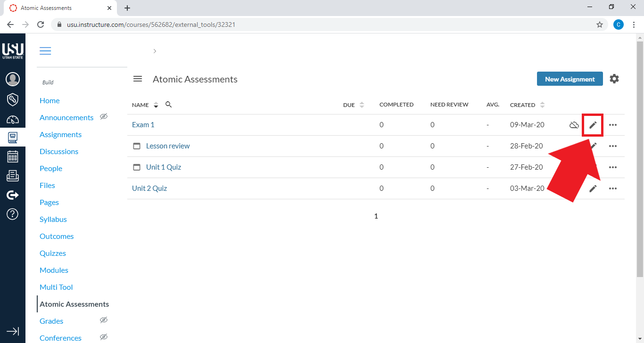Viewport: 644px width, 343px height.
Task: Open the Atomic Assessments settings gear
Action: tap(614, 79)
